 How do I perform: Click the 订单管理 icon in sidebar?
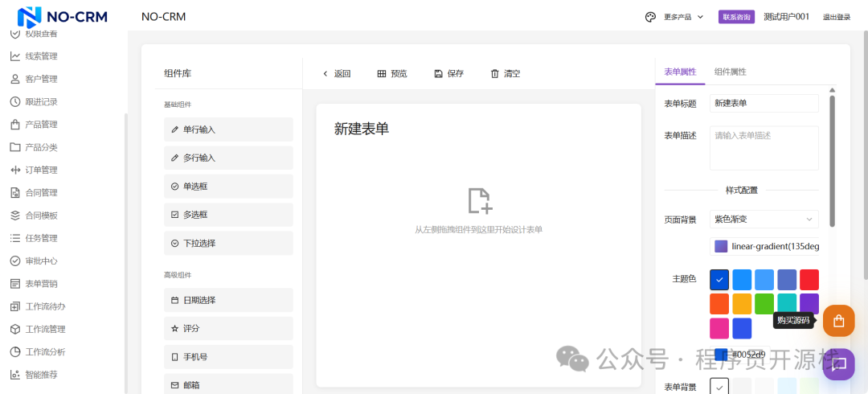point(15,170)
